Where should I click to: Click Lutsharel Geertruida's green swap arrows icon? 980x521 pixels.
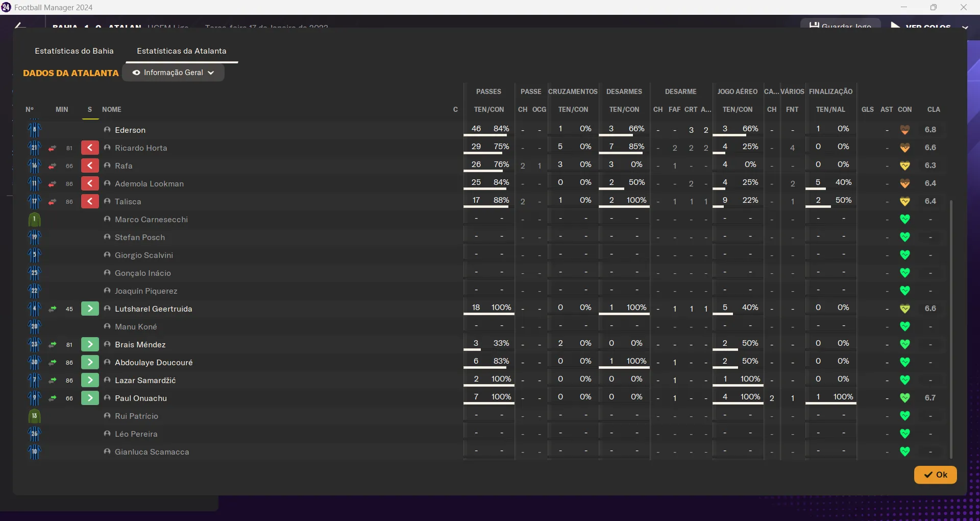[52, 309]
